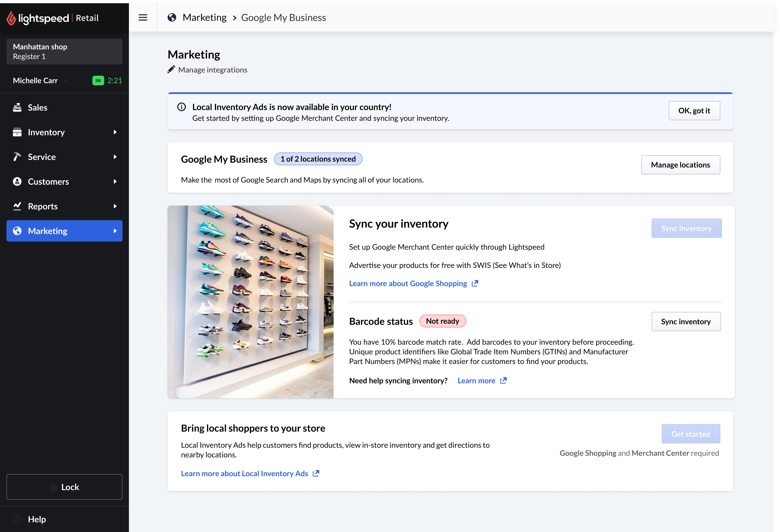Click the Not ready status badge
This screenshot has width=780, height=532.
(442, 321)
